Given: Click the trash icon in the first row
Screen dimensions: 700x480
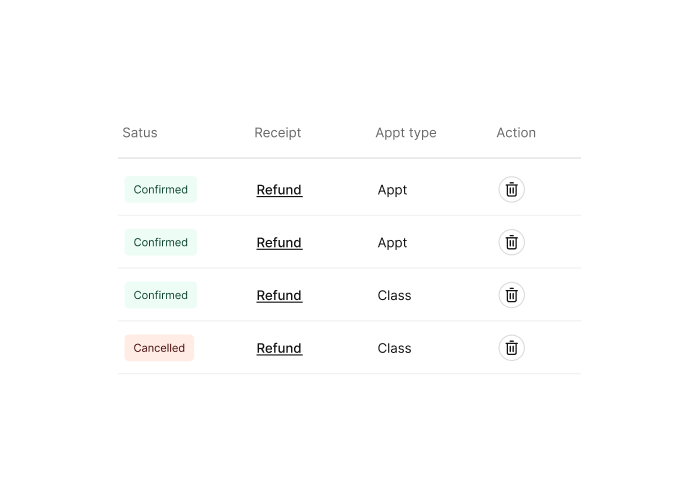Looking at the screenshot, I should tap(511, 189).
